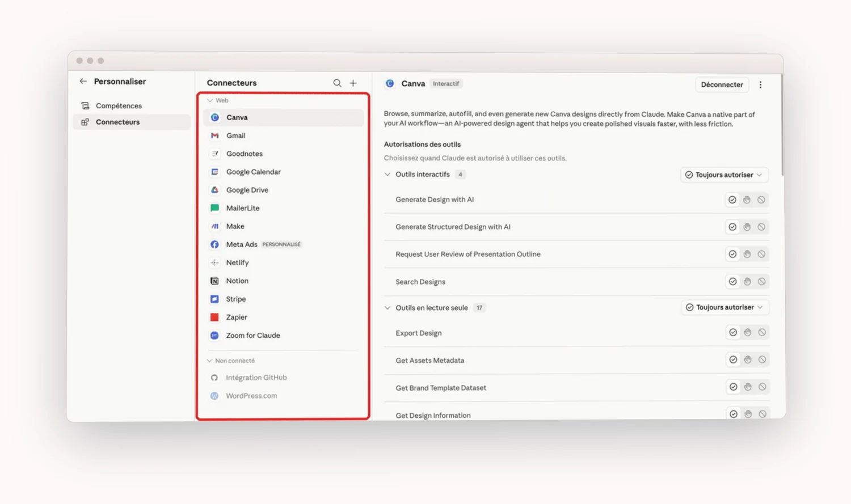Select the Goodnotes connector

tap(283, 154)
